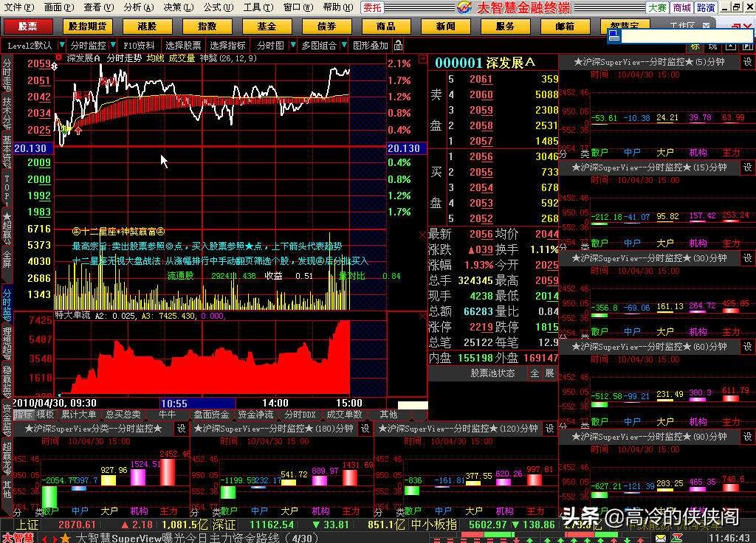The image size is (756, 543).
Task: Click the 技术分析 sidebar tab
Action: click(x=7, y=113)
